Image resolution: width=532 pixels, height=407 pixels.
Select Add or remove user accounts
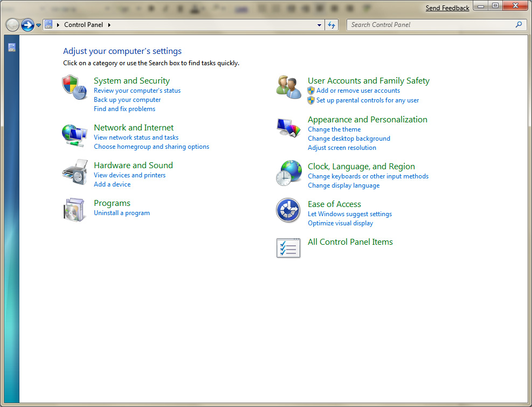358,91
